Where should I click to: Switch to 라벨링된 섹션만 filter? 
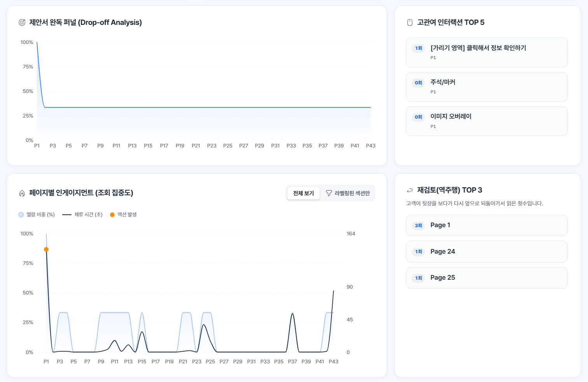coord(347,193)
